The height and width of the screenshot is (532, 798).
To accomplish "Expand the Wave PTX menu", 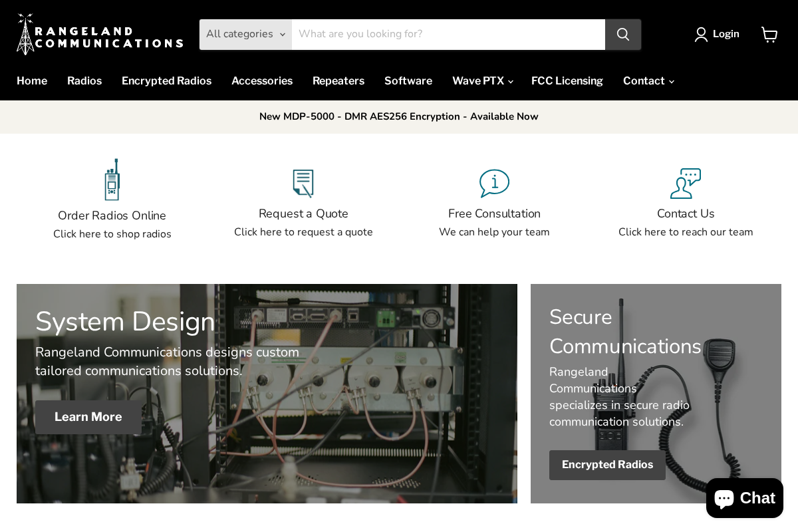I will coord(482,80).
